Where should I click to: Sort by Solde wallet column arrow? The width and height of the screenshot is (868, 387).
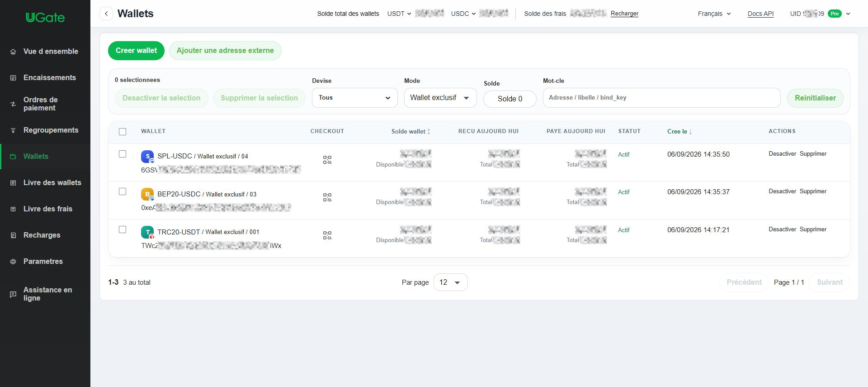tap(429, 132)
